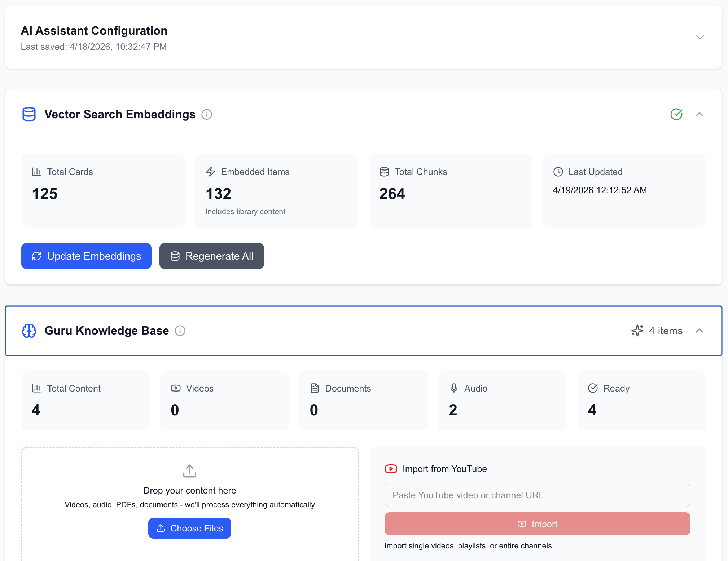
Task: Focus the YouTube URL input field
Action: [538, 495]
